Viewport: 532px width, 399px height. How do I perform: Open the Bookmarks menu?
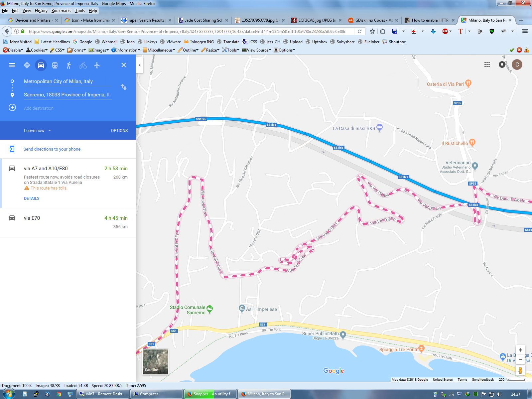61,11
